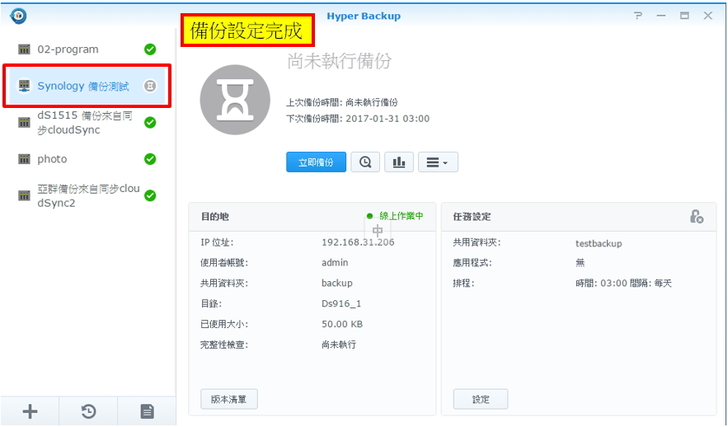Expand the hamburger menu dropdown
Viewport: 728px width, 427px height.
436,162
